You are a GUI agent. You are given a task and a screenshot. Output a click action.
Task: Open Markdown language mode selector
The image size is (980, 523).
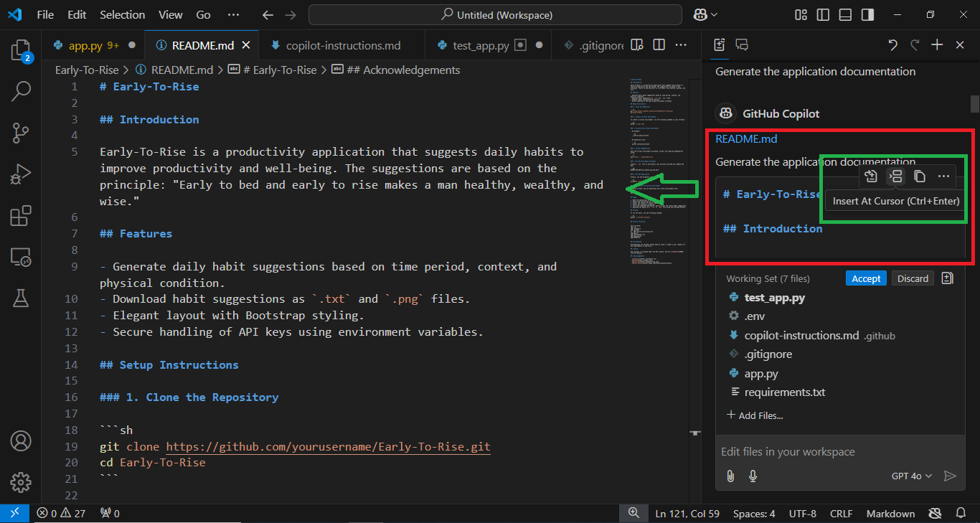(890, 514)
